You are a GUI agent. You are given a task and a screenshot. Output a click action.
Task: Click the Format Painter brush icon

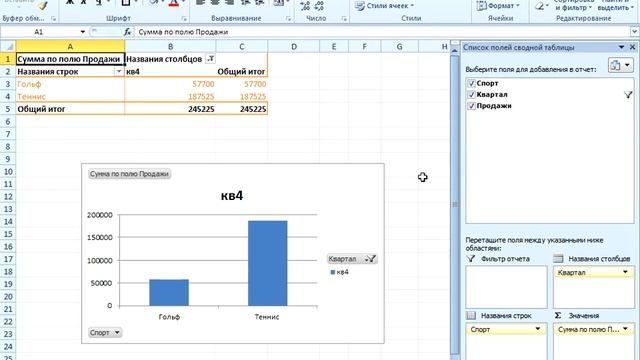pyautogui.click(x=42, y=5)
